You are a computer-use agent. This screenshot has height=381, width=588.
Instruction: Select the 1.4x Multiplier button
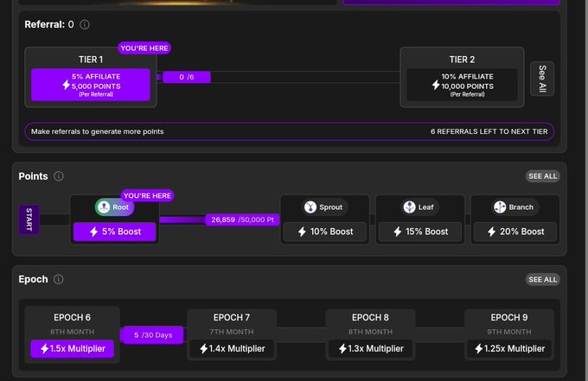[x=232, y=349]
